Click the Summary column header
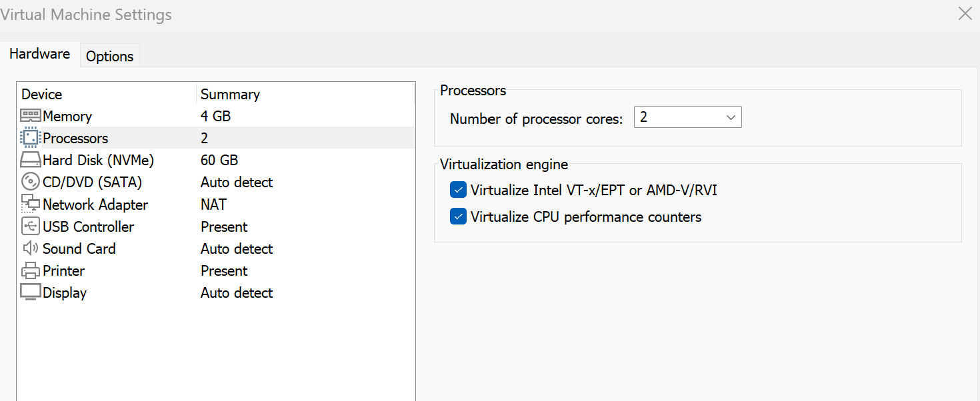Image resolution: width=980 pixels, height=401 pixels. click(x=230, y=95)
